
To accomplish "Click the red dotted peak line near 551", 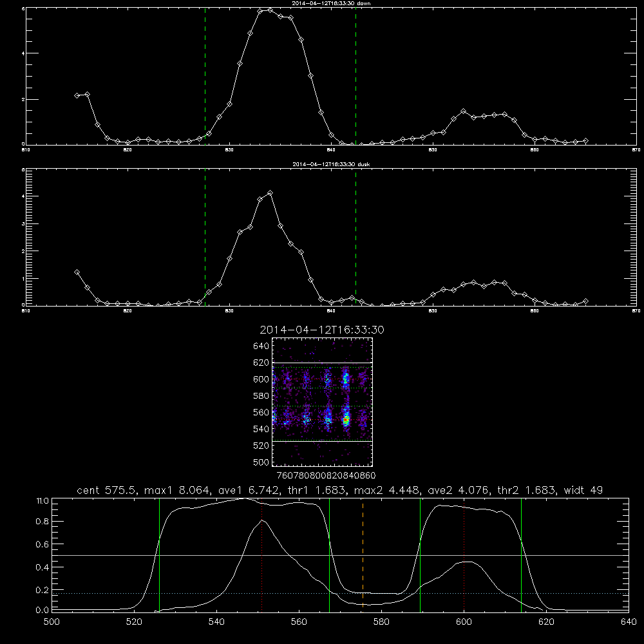I will [x=261, y=554].
